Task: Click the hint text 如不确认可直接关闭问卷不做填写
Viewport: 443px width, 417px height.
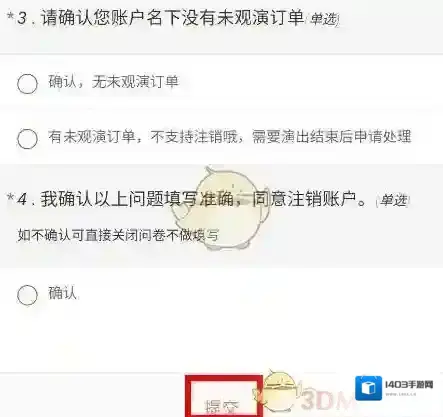Action: click(x=118, y=235)
